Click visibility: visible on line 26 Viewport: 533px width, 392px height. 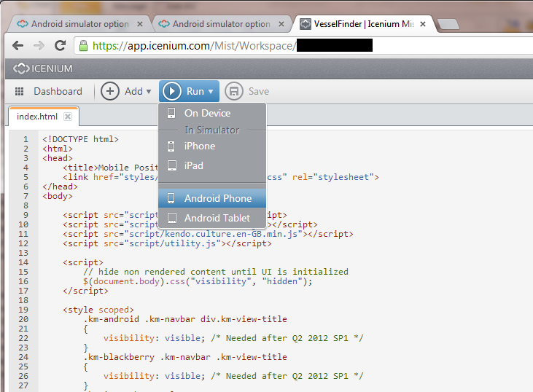tap(155, 376)
